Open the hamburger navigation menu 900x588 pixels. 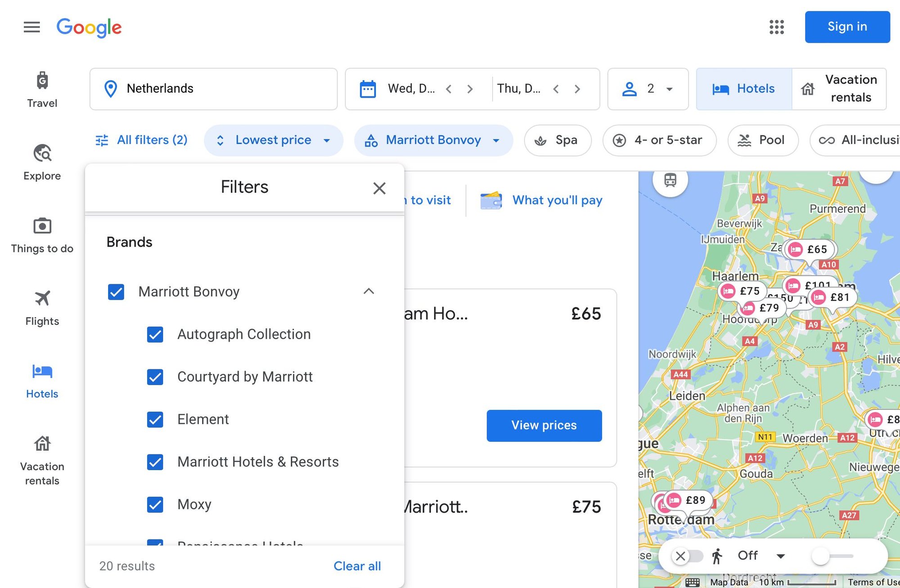(x=32, y=27)
